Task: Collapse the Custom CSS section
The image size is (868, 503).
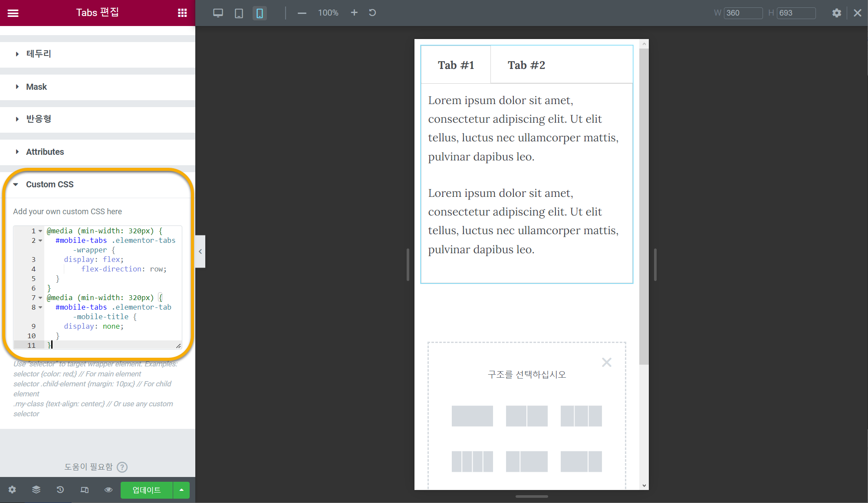Action: click(49, 184)
